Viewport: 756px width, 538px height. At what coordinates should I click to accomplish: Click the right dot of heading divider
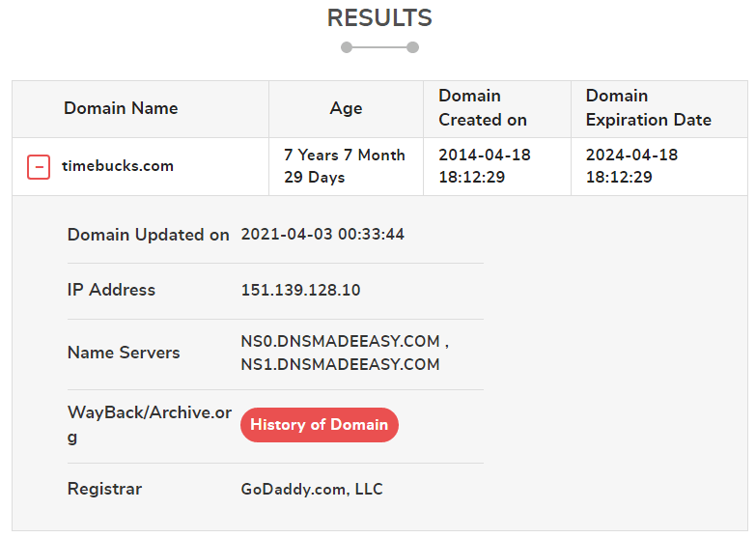point(412,47)
